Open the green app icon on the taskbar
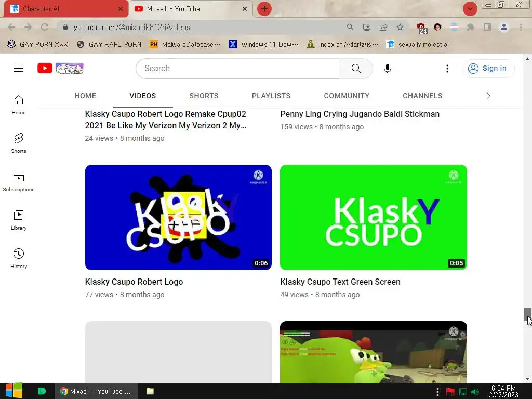This screenshot has height=399, width=532. click(x=42, y=391)
